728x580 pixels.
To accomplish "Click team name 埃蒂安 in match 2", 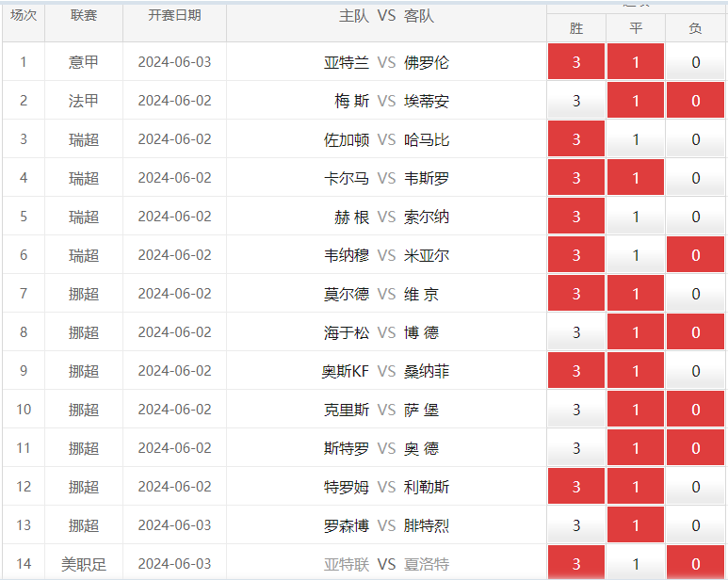I will [x=427, y=101].
